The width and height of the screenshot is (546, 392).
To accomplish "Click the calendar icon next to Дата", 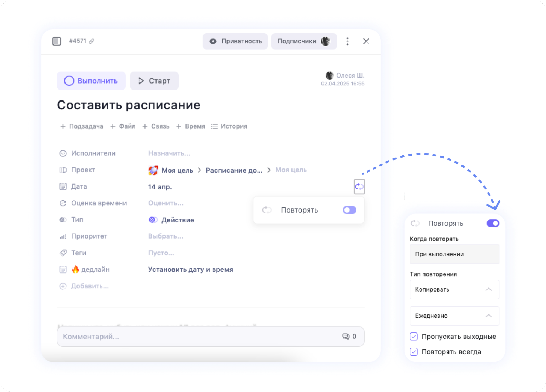I will tap(63, 186).
